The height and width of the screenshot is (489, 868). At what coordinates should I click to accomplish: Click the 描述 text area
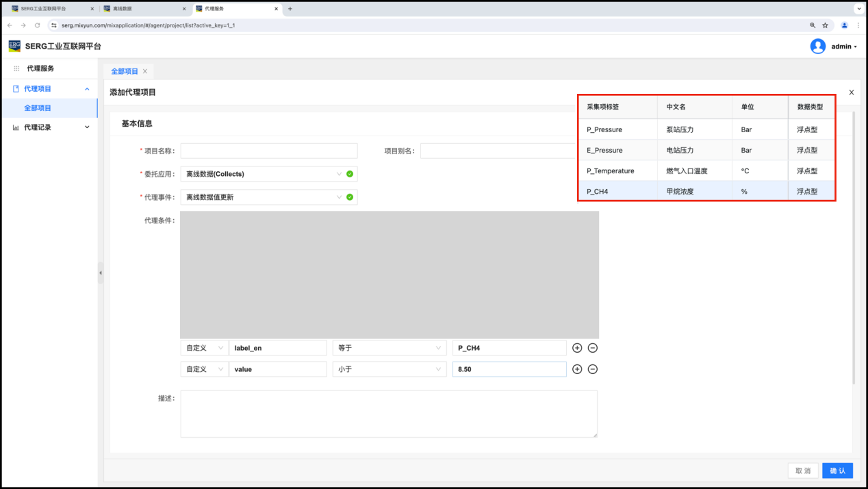tap(388, 414)
